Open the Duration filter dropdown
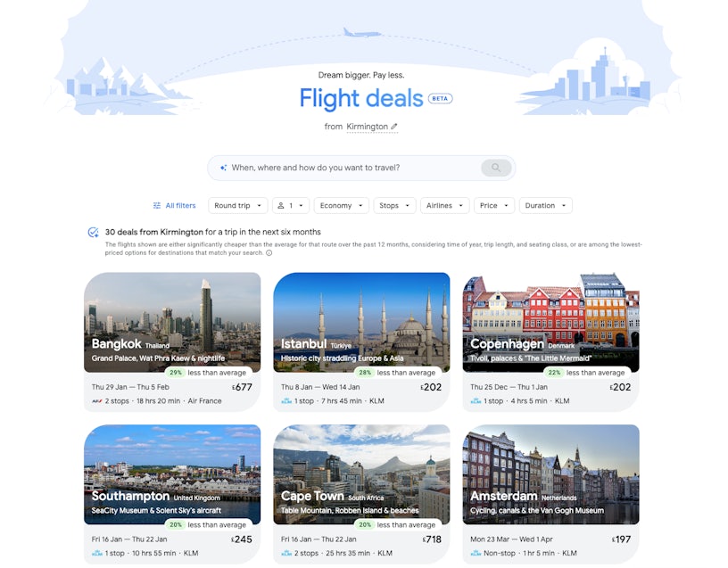 (545, 206)
